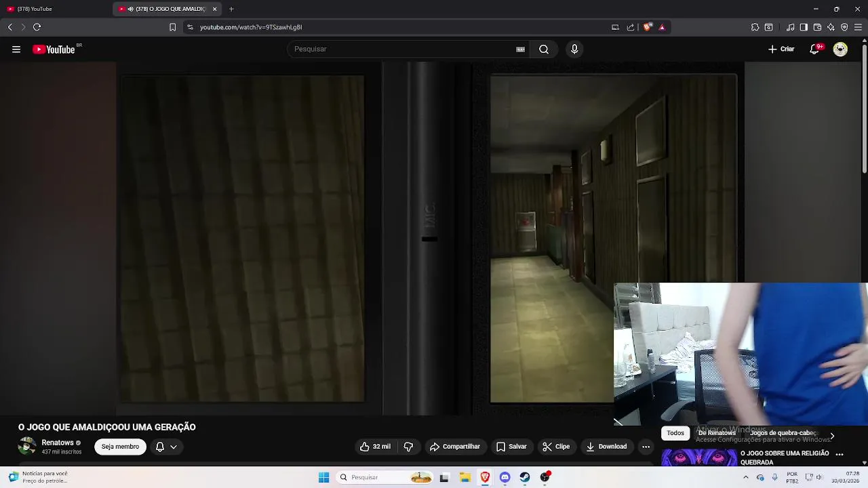Open Leo AI sparkle icon
868x488 pixels.
(x=831, y=27)
